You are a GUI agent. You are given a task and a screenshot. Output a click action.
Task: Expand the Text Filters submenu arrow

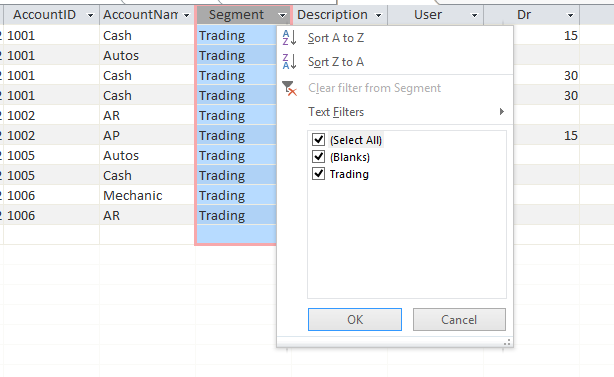point(502,112)
